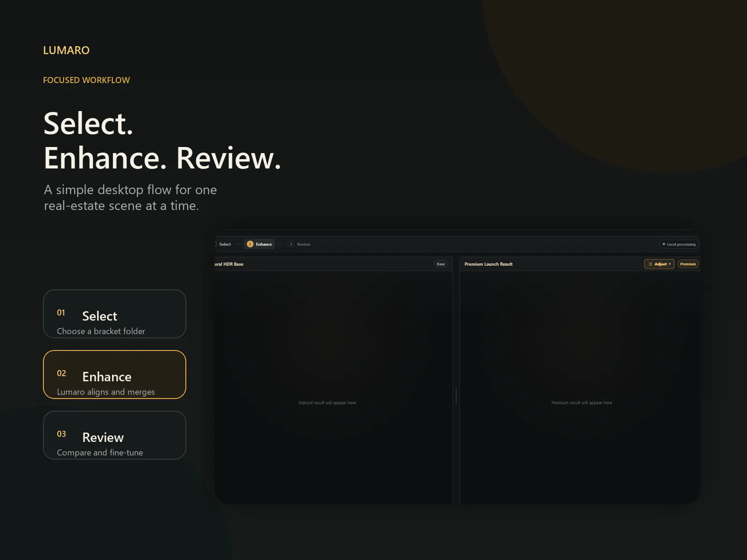Viewport: 747px width, 560px height.
Task: Click the 'FOCUSED WORKFLOW' label
Action: click(x=86, y=80)
